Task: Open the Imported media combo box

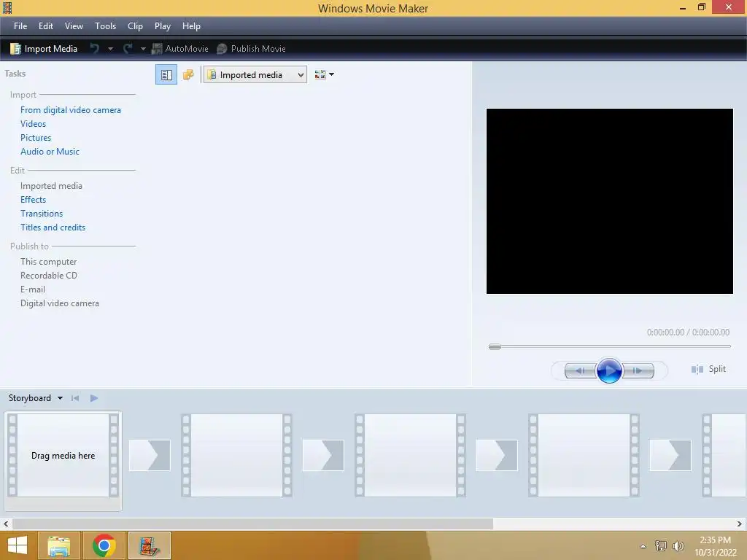Action: pos(255,75)
